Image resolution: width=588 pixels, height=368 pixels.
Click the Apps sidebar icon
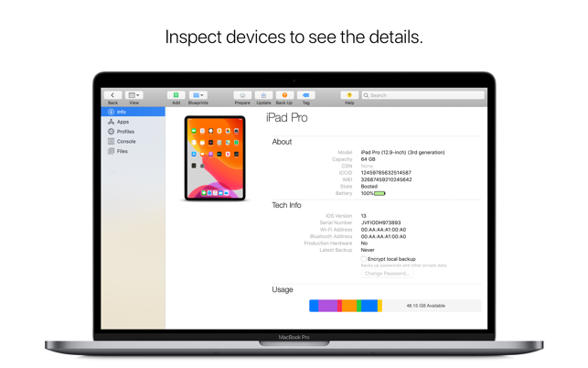(x=111, y=122)
